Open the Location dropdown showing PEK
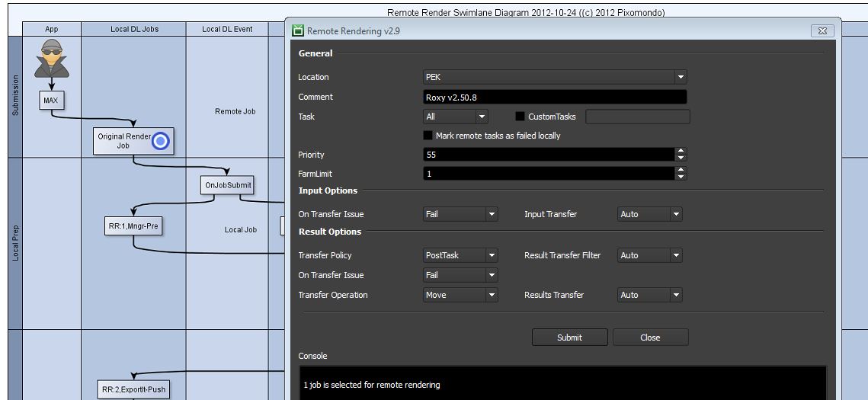This screenshot has height=400, width=868. tap(556, 77)
